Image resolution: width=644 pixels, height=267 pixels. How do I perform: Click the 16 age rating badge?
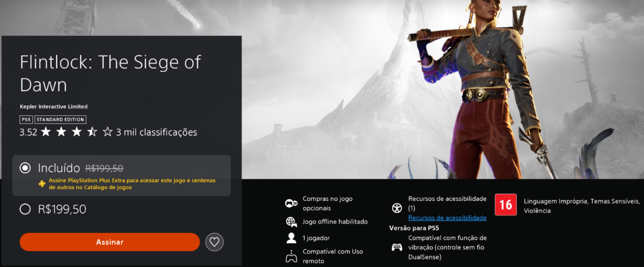click(x=506, y=205)
